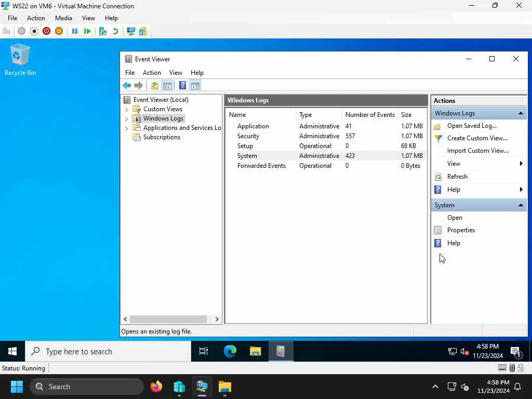Select the Forwarded Events log row
The height and width of the screenshot is (399, 532).
(326, 166)
